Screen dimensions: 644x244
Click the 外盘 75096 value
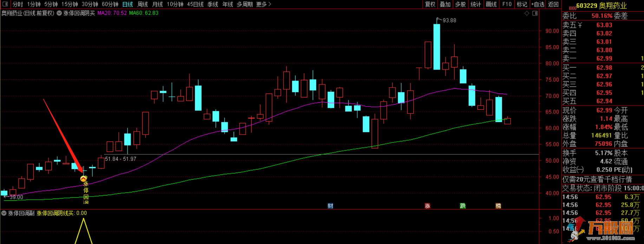pos(604,144)
